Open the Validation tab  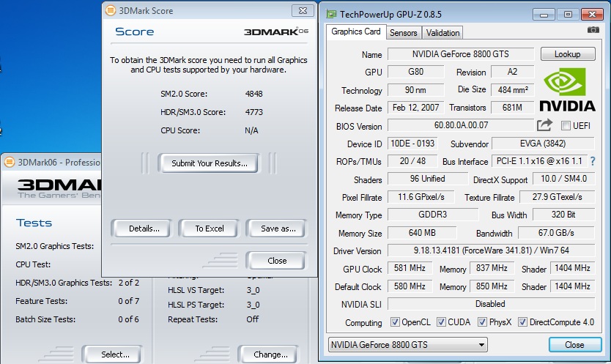coord(442,33)
